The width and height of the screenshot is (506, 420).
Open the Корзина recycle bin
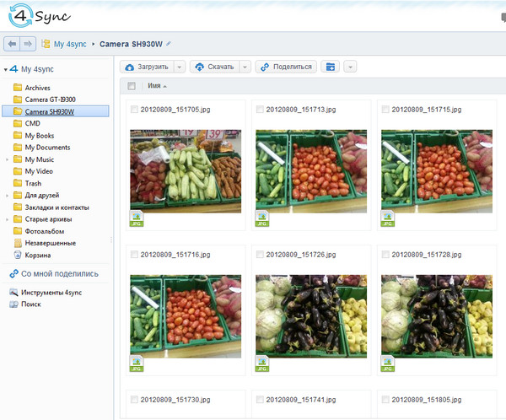[37, 255]
